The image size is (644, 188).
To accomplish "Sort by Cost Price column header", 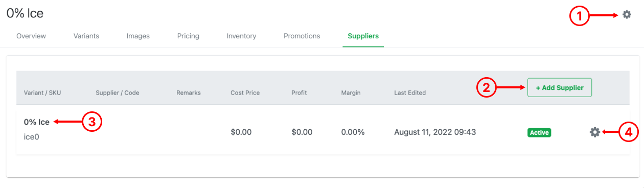I will [x=245, y=93].
